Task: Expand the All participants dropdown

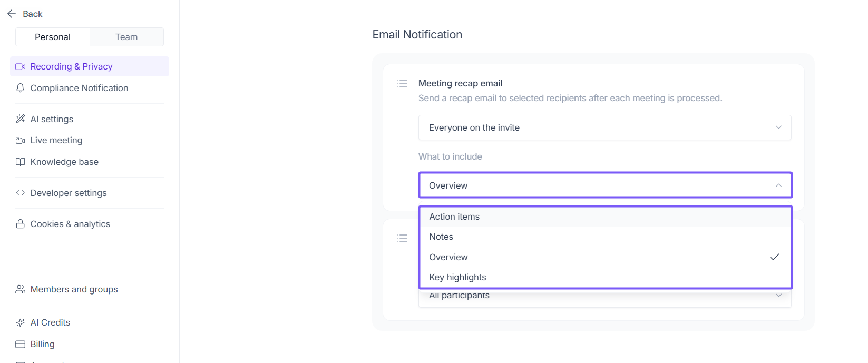Action: pyautogui.click(x=604, y=297)
